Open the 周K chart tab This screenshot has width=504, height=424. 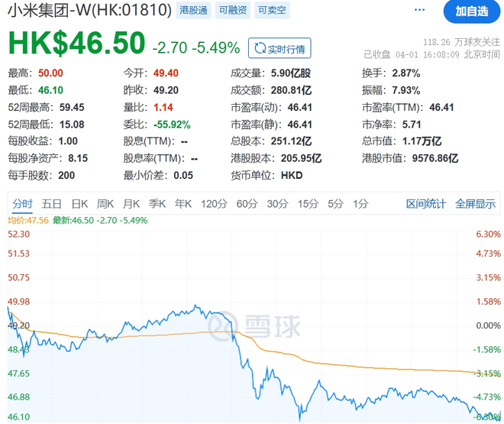[x=105, y=204]
